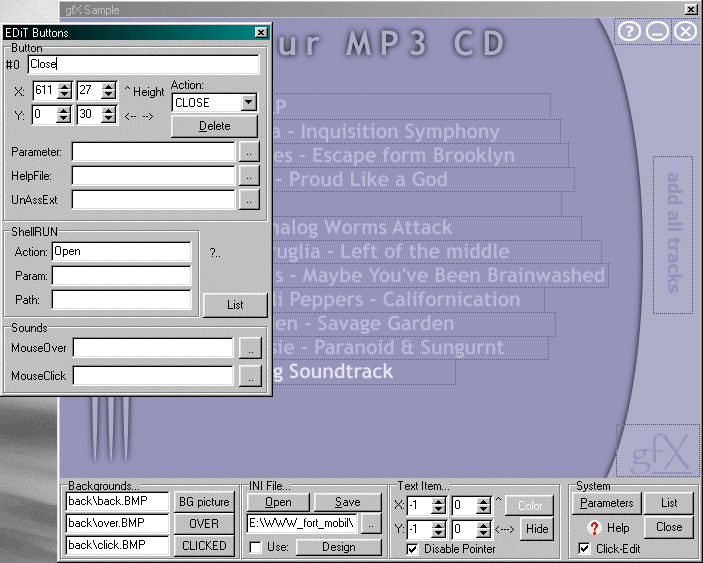
Task: Click the '?..' help label by ShellRUN
Action: [215, 253]
